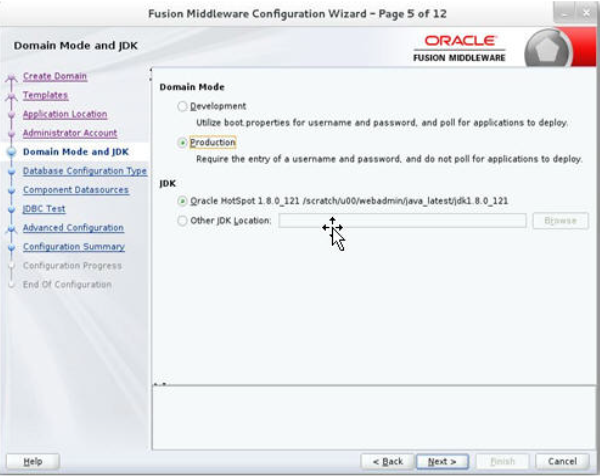Click the Domain Mode section heading
The height and width of the screenshot is (476, 600).
tap(192, 87)
